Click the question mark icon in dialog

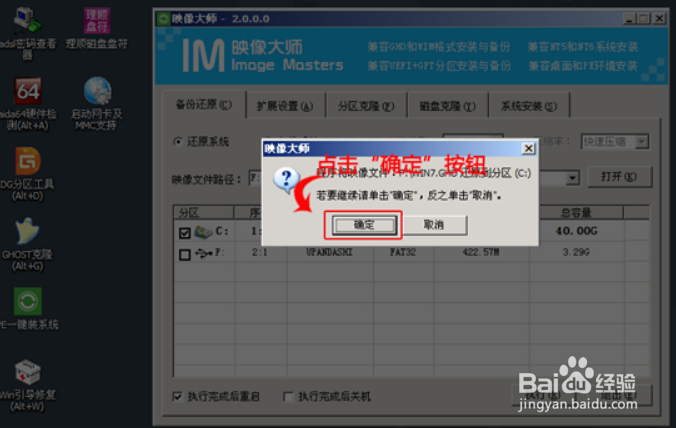pyautogui.click(x=286, y=179)
